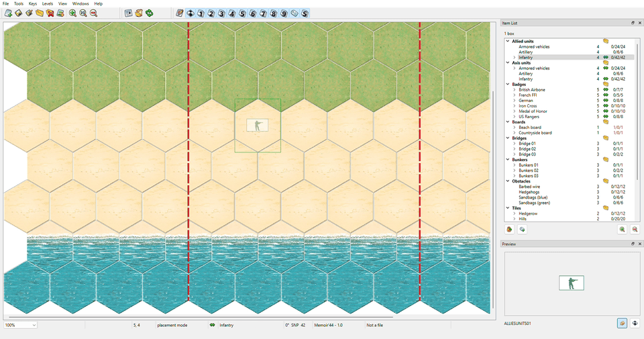This screenshot has width=644, height=339.
Task: Toggle level 1 visibility button
Action: 201,13
